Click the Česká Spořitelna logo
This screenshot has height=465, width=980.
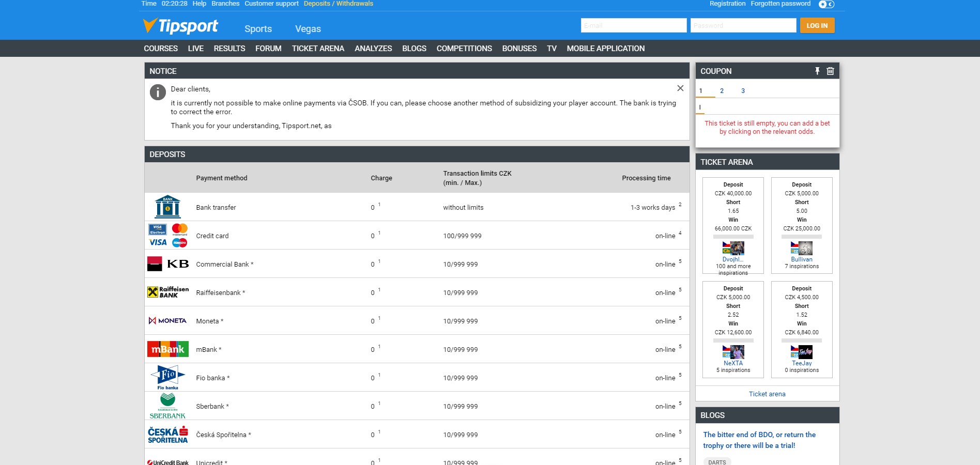click(168, 435)
